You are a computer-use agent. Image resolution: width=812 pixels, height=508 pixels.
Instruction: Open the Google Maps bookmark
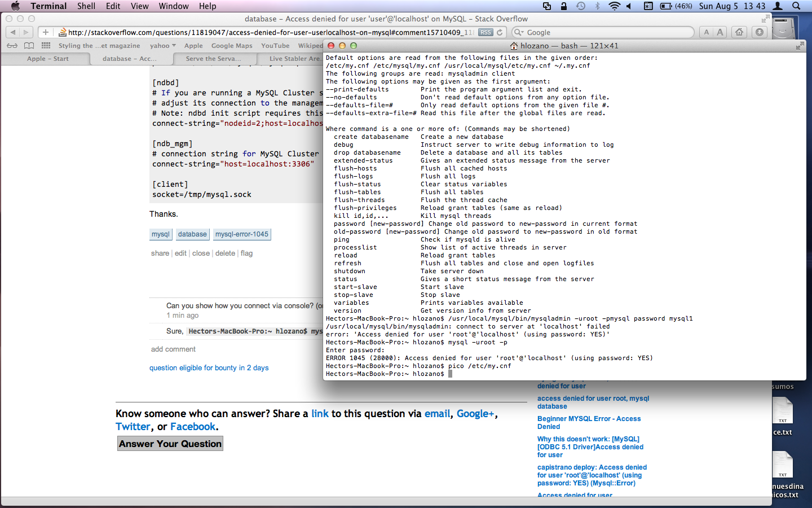tap(232, 46)
